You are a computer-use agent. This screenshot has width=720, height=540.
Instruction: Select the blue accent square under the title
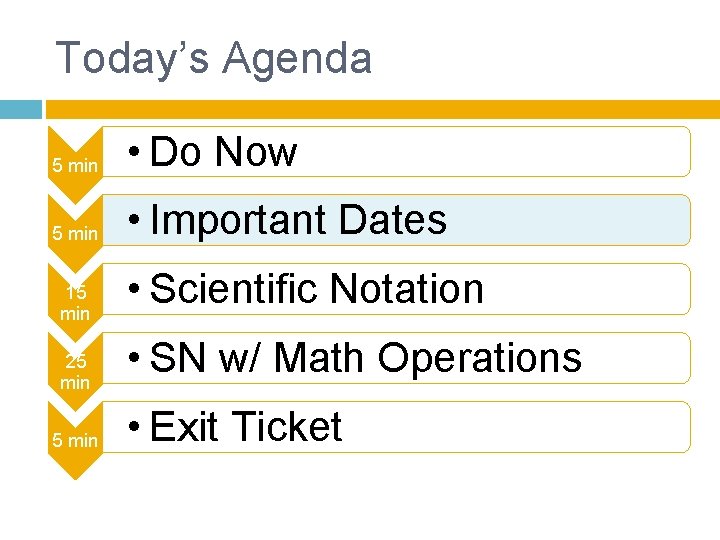point(20,108)
